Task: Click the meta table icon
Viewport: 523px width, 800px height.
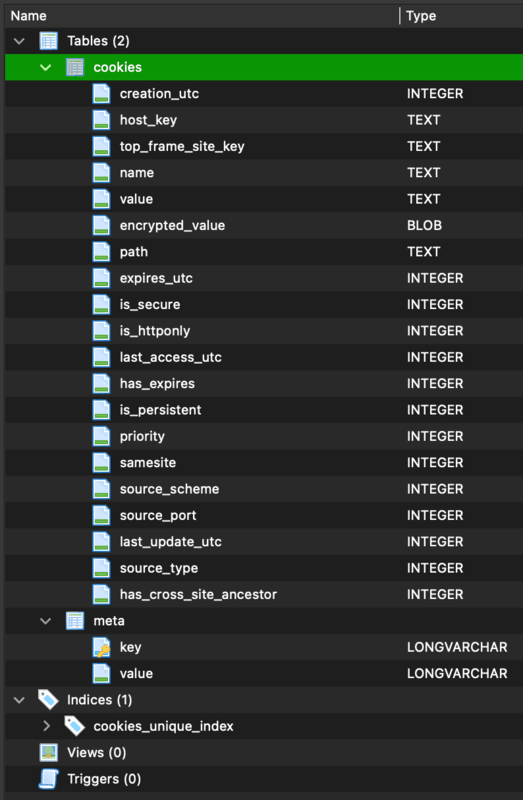Action: 75,621
